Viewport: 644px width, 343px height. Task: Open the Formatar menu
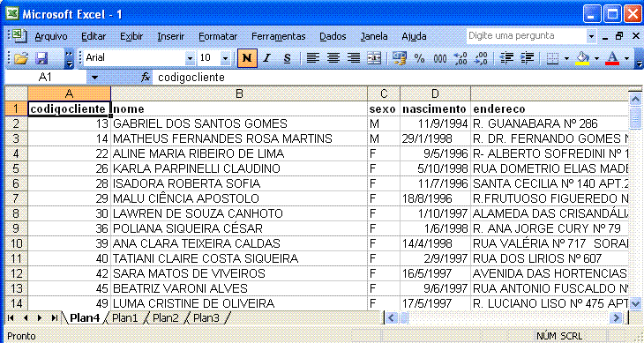pyautogui.click(x=218, y=36)
